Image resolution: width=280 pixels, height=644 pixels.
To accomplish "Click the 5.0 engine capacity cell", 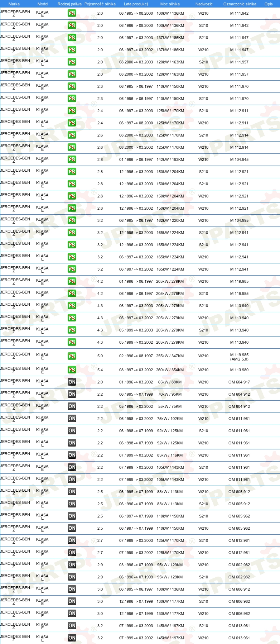I will click(x=100, y=356).
